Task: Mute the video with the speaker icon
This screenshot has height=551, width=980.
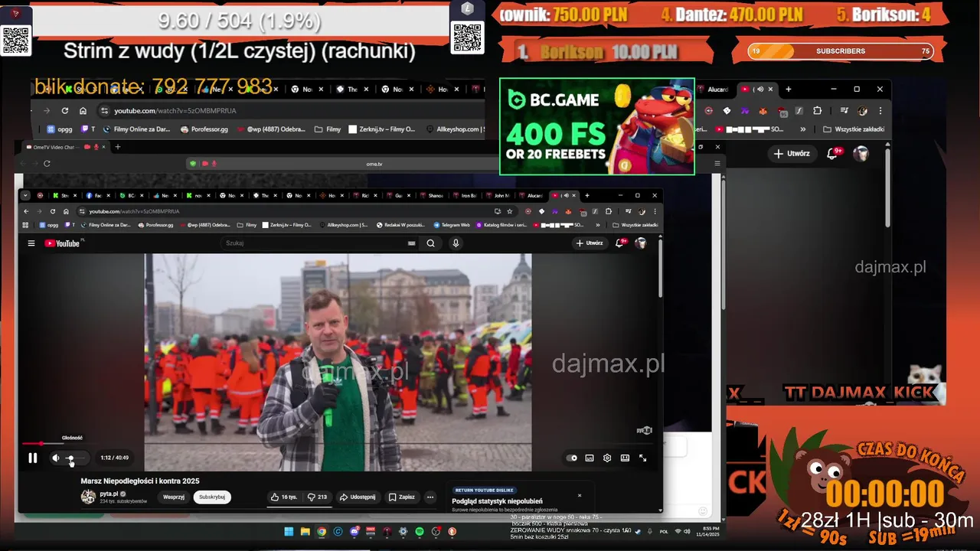Action: click(55, 458)
